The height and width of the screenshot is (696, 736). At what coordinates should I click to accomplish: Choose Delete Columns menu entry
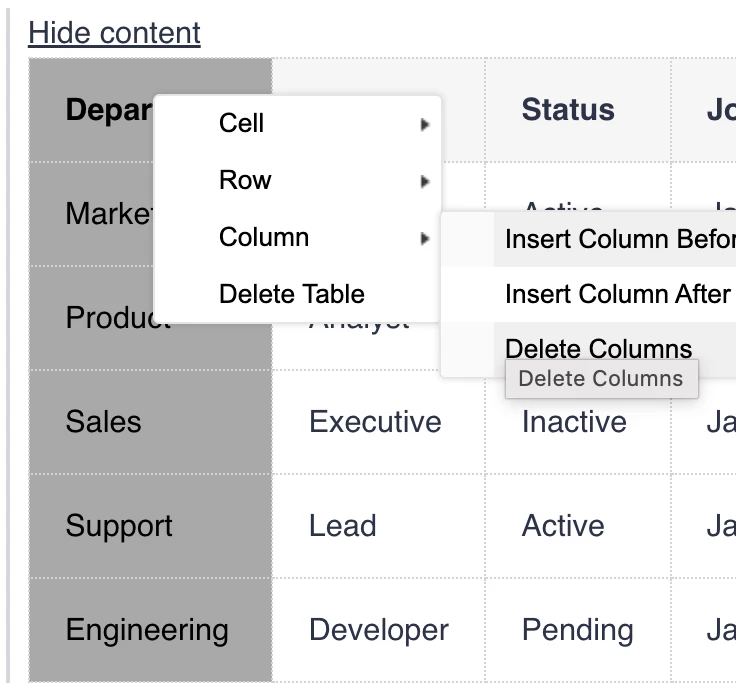click(598, 348)
